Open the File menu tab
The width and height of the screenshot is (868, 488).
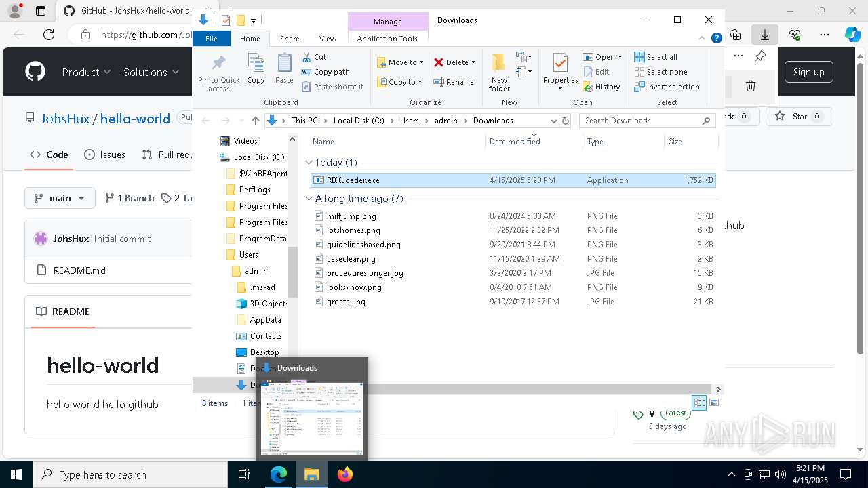pyautogui.click(x=212, y=39)
